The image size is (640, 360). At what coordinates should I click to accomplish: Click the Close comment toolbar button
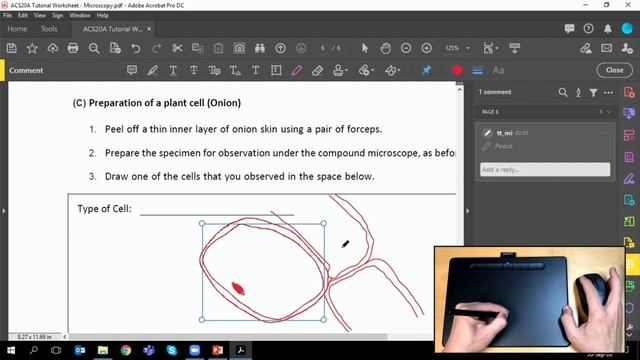[x=614, y=70]
